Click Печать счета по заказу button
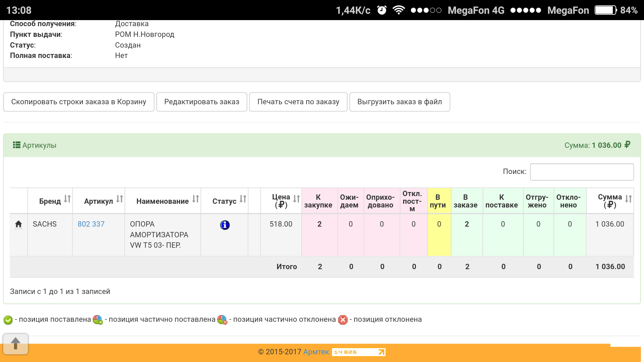This screenshot has height=362, width=644. [x=298, y=102]
